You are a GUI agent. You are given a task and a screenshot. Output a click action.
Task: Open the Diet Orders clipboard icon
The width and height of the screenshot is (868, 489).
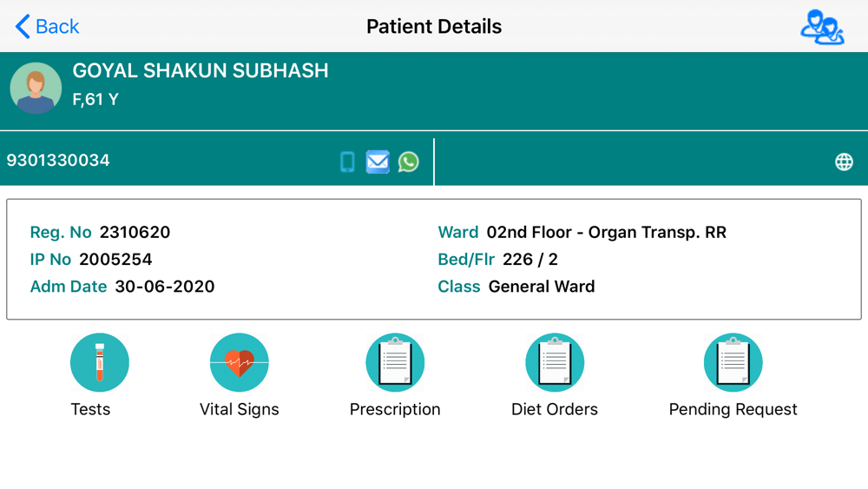click(555, 362)
